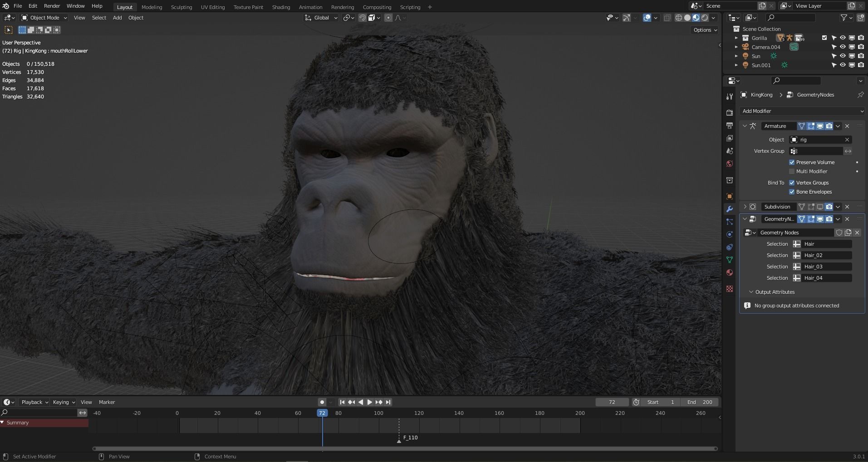Viewport: 868px width, 462px height.
Task: Toggle Subdivision modifier realtime display
Action: pyautogui.click(x=820, y=207)
